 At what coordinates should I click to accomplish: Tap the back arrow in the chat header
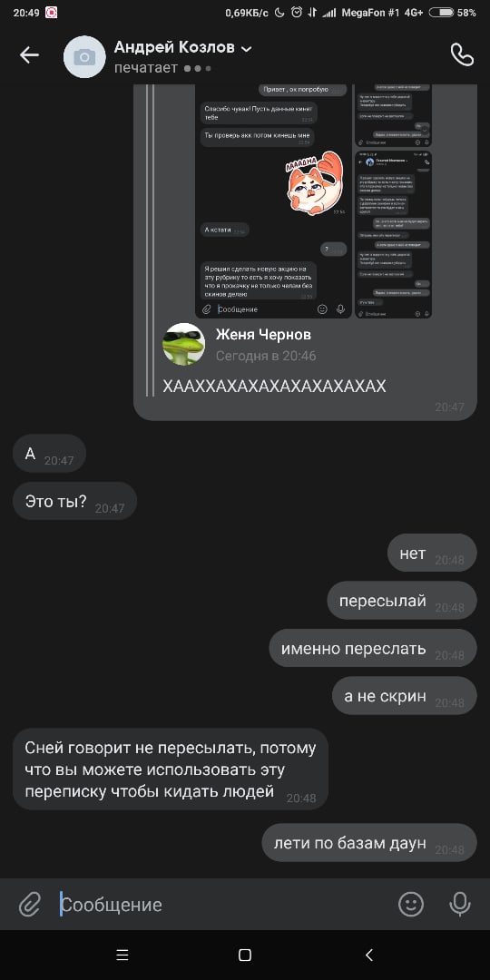(29, 55)
